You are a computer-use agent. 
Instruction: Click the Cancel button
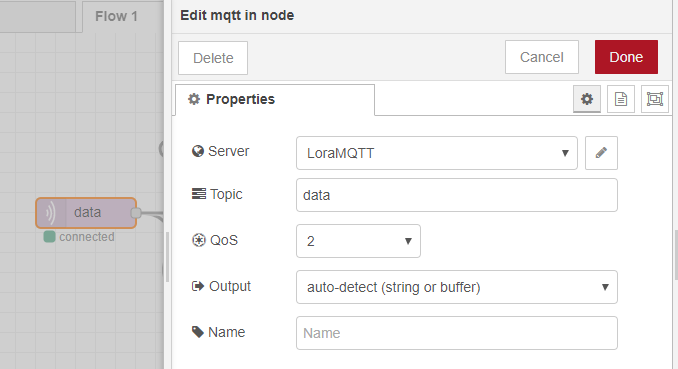point(542,57)
